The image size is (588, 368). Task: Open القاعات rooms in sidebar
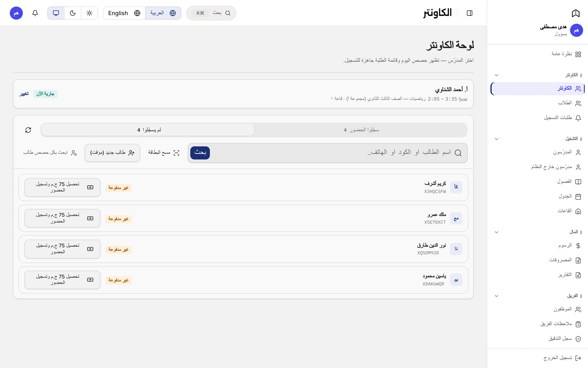tap(538, 211)
